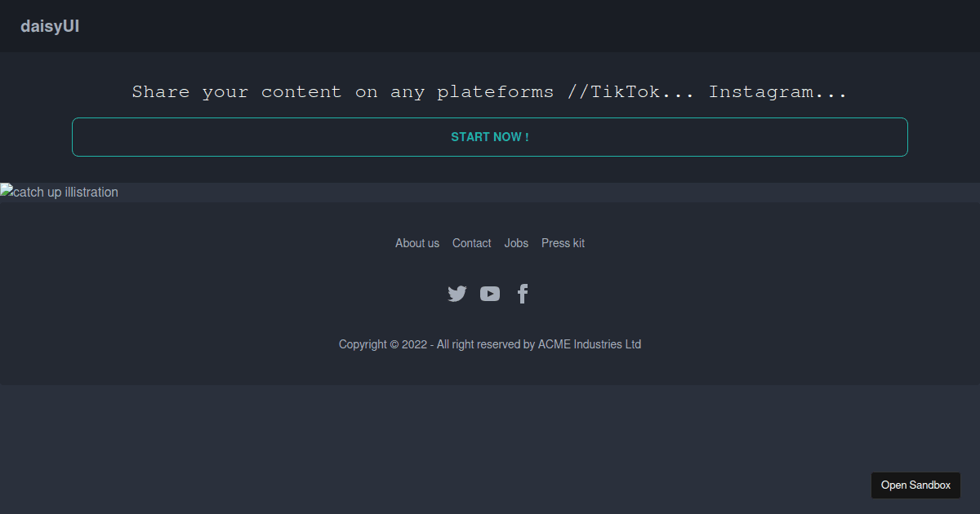Click the navbar area labeled daisyUI
980x514 pixels.
(x=50, y=26)
